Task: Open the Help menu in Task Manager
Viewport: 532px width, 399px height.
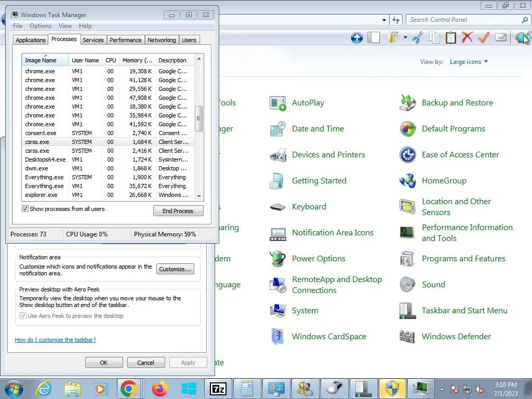Action: pos(85,26)
